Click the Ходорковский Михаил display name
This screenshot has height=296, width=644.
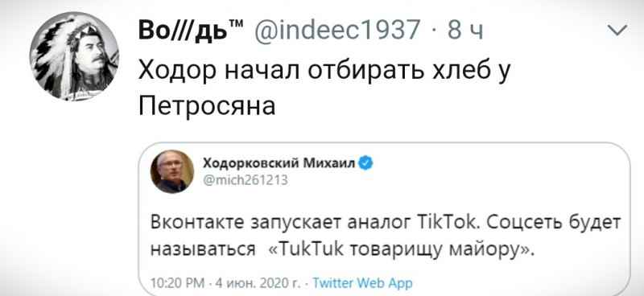pos(279,163)
